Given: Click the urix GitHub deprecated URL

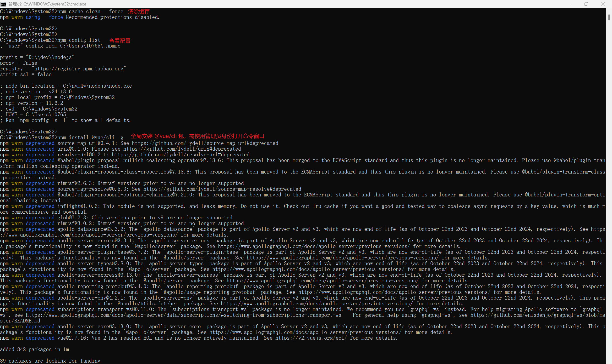Looking at the screenshot, I should point(182,149).
